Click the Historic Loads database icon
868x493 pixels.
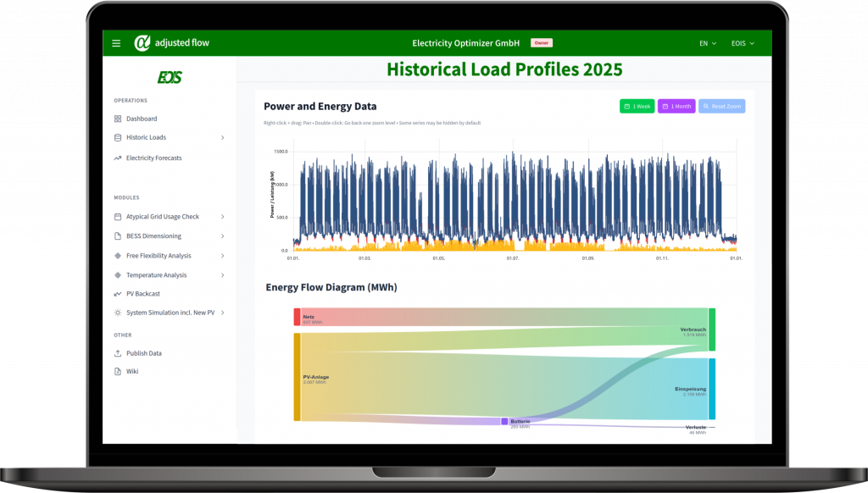[x=117, y=138]
